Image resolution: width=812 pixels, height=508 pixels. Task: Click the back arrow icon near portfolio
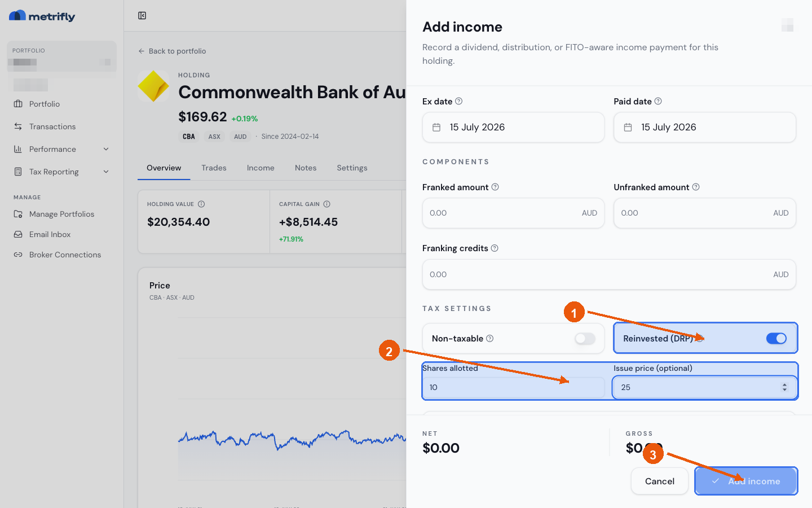(x=142, y=51)
